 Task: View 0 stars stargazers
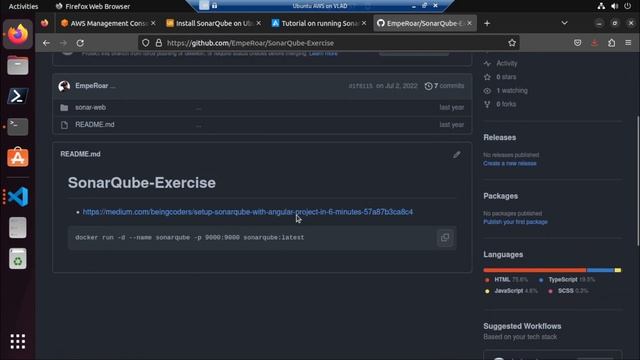tap(506, 77)
